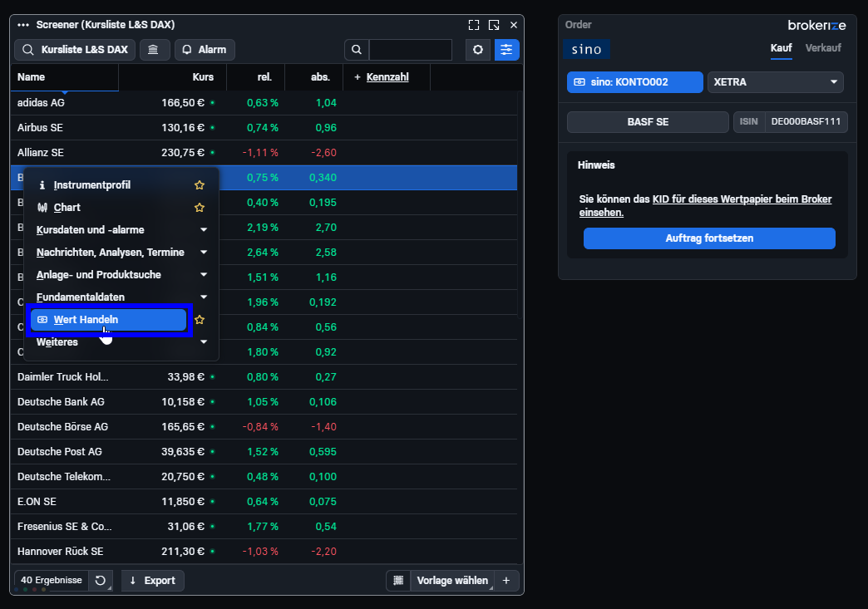This screenshot has height=609, width=868.
Task: Focus the Screener search input field
Action: 410,50
